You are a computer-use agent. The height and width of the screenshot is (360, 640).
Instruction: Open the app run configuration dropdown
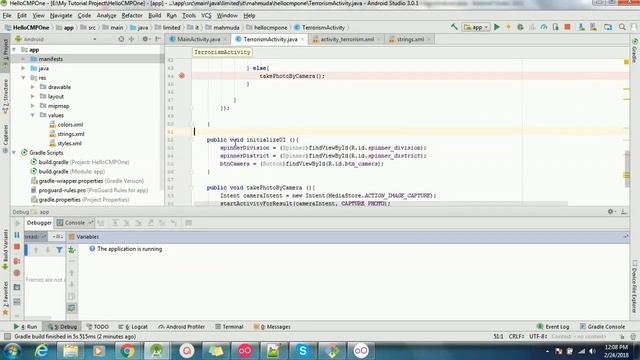(476, 27)
